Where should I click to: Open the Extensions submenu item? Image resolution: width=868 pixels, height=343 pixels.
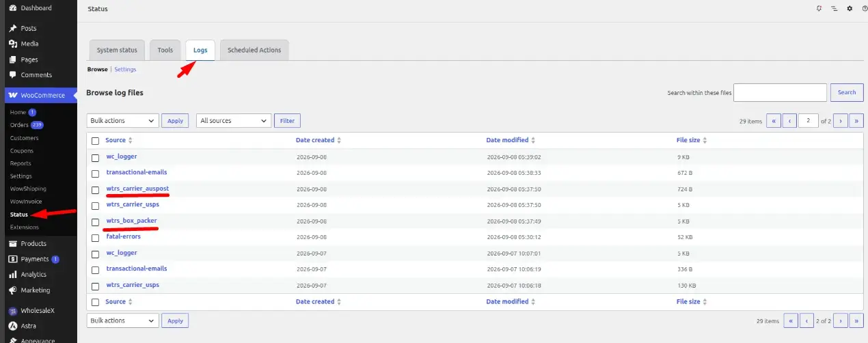(x=25, y=227)
